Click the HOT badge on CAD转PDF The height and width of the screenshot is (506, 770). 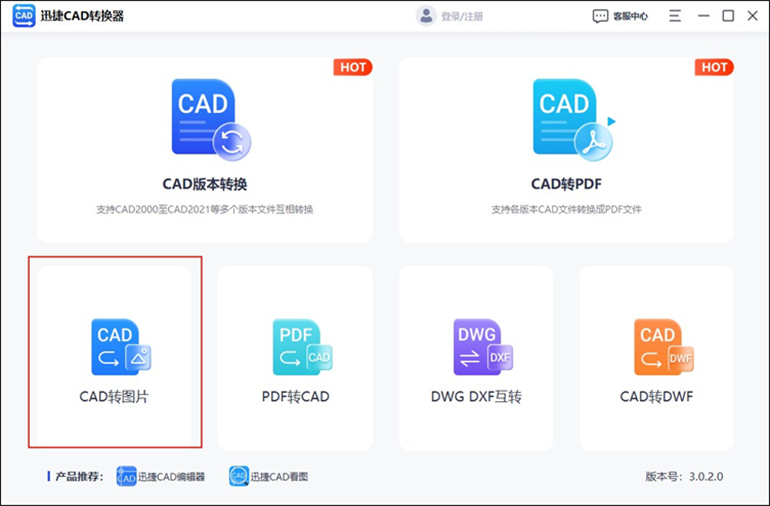[714, 67]
